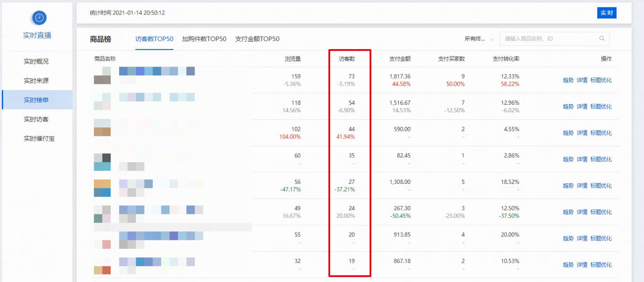Click 趋势 link of the first product
Screen dimensions: 644x282
pos(568,81)
